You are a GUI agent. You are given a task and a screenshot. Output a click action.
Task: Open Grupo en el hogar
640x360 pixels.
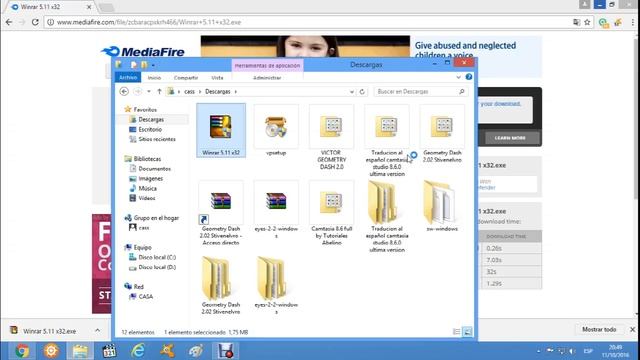(156, 218)
